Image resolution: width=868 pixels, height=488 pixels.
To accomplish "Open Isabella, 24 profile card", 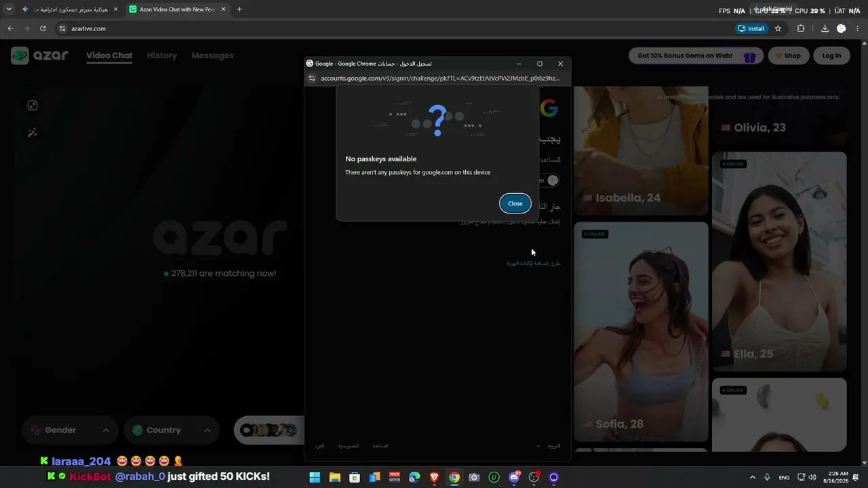I will [641, 150].
